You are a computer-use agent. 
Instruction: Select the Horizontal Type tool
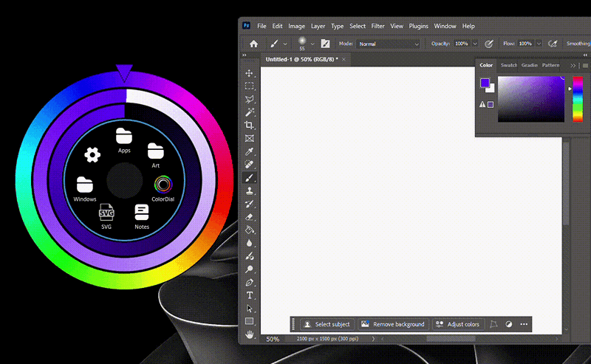[x=250, y=295]
